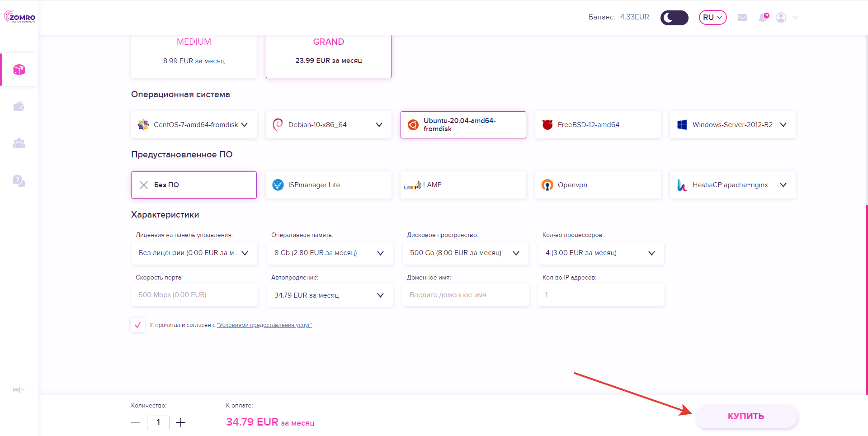The height and width of the screenshot is (436, 868).
Task: Open the user profile icon
Action: [781, 18]
